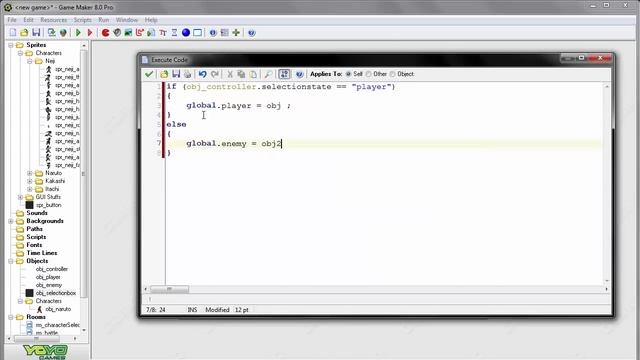Create a new background resource

[x=128, y=33]
